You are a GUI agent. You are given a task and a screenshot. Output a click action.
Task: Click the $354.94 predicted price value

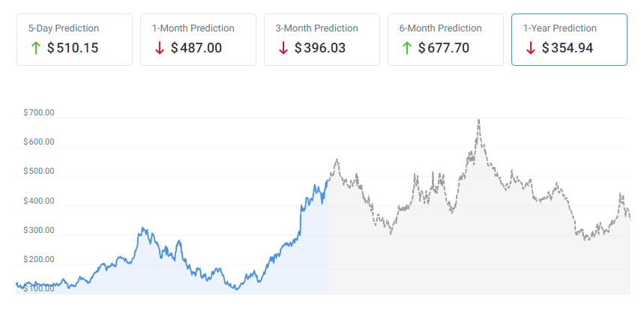tap(568, 48)
